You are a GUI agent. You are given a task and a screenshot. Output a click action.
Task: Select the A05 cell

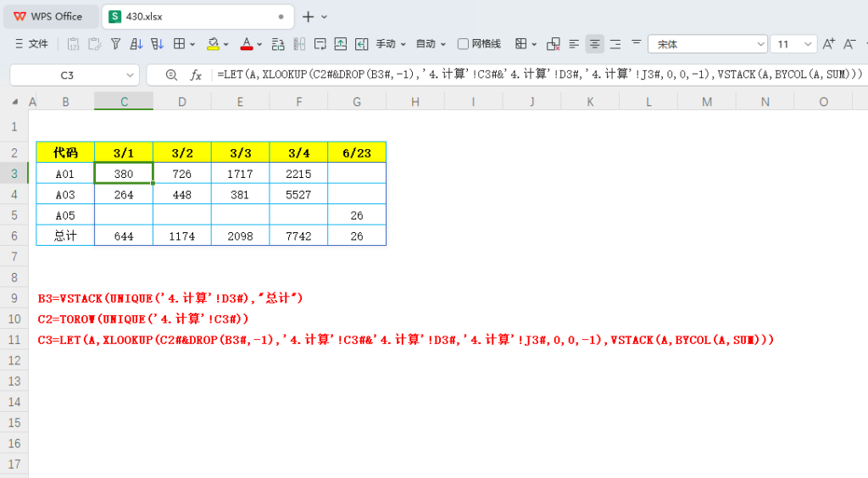point(65,215)
